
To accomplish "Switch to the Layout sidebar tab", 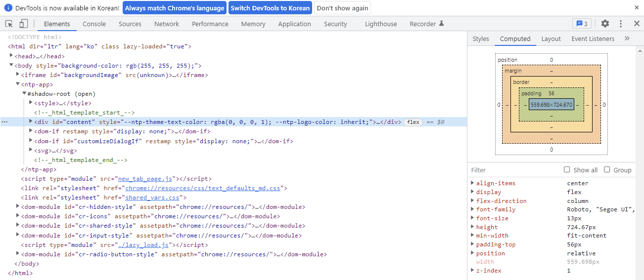I will [x=551, y=39].
